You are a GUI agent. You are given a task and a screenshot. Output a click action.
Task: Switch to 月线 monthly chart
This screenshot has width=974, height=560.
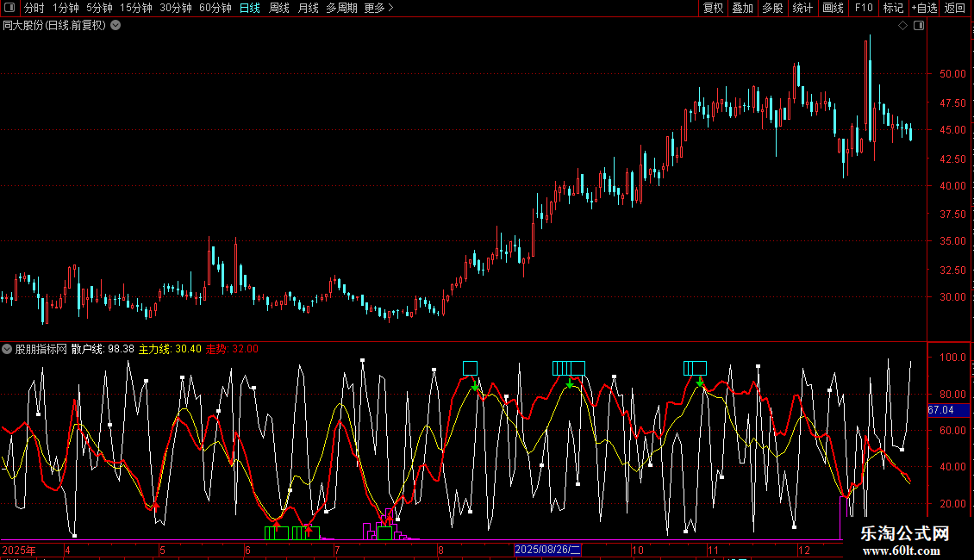click(x=308, y=8)
